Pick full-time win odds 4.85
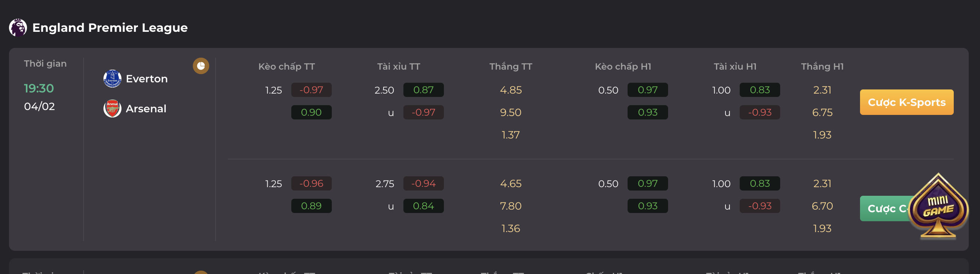Screen dimensions: 980x274 (511, 90)
